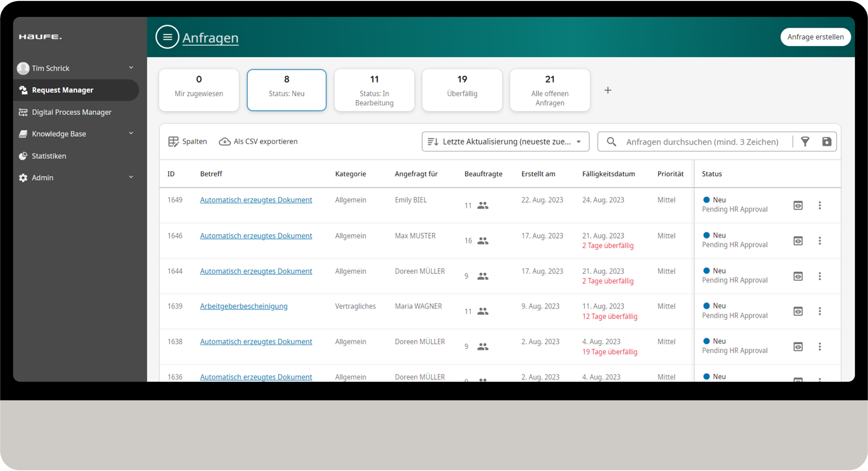The image size is (868, 471).
Task: Click the Vertragliches category cell
Action: (x=355, y=306)
